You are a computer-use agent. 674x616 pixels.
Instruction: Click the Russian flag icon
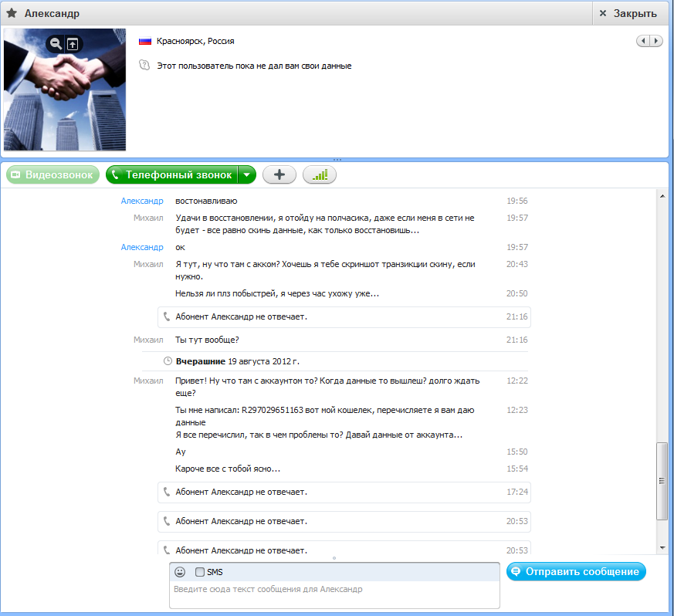pos(145,41)
